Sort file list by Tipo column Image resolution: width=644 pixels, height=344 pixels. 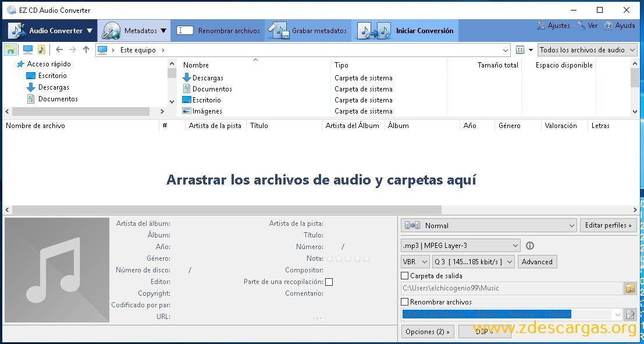[341, 65]
